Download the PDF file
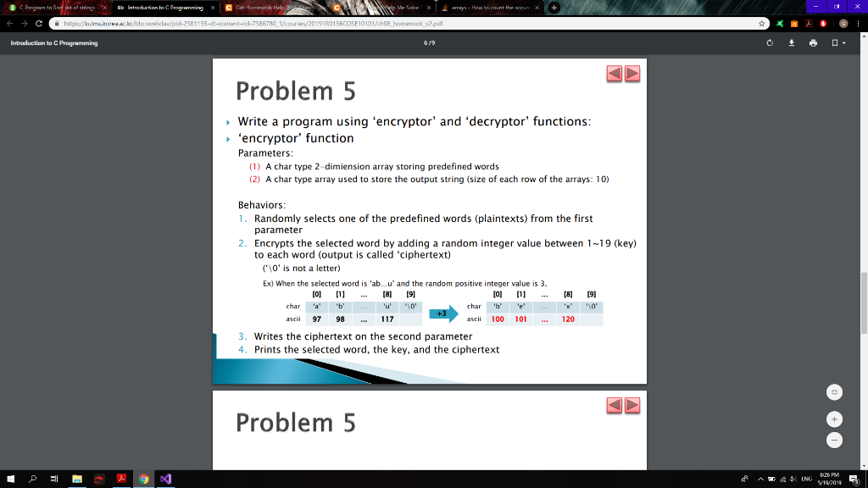Viewport: 868px width, 488px height. click(792, 43)
